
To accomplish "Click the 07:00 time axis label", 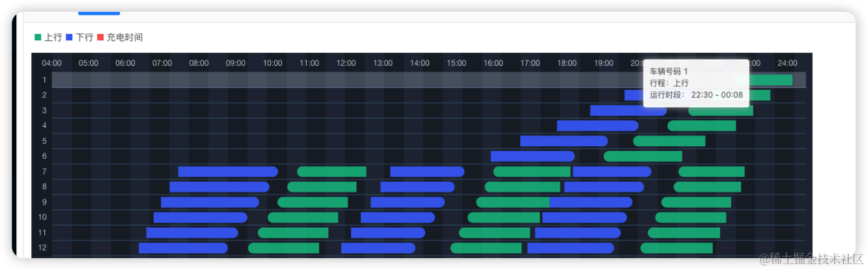I will pyautogui.click(x=162, y=63).
